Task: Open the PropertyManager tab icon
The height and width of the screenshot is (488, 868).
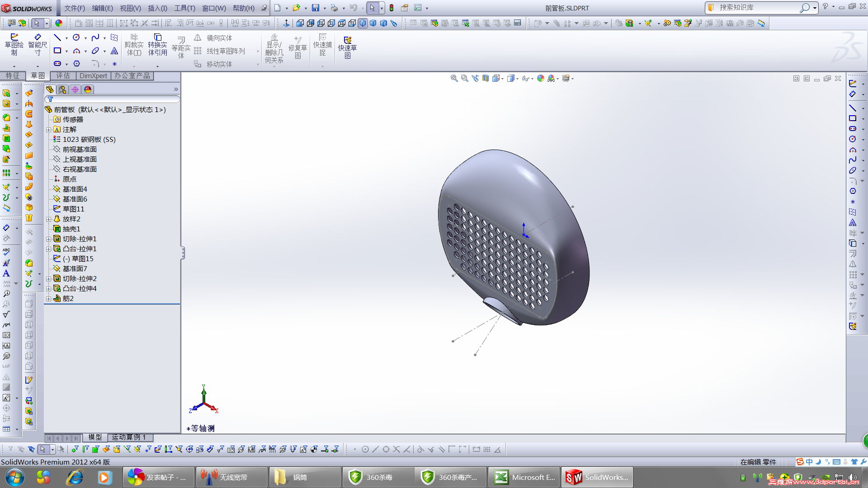Action: [62, 89]
